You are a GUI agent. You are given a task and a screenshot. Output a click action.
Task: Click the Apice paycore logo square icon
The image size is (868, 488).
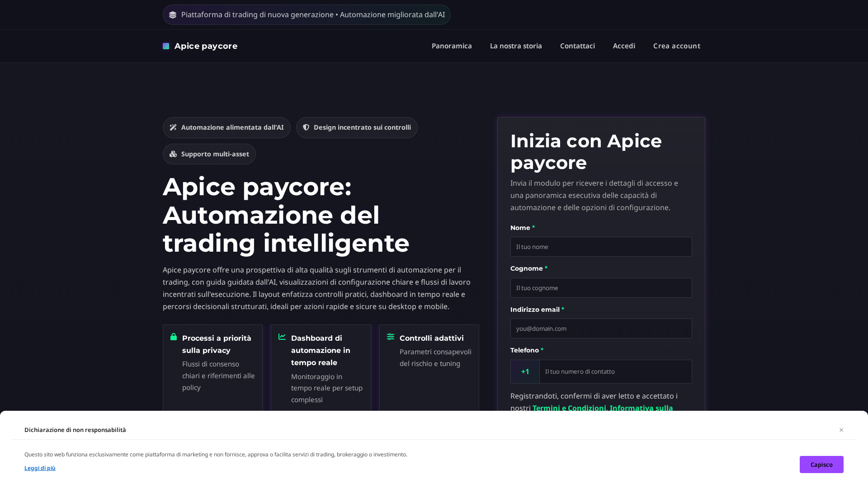165,46
